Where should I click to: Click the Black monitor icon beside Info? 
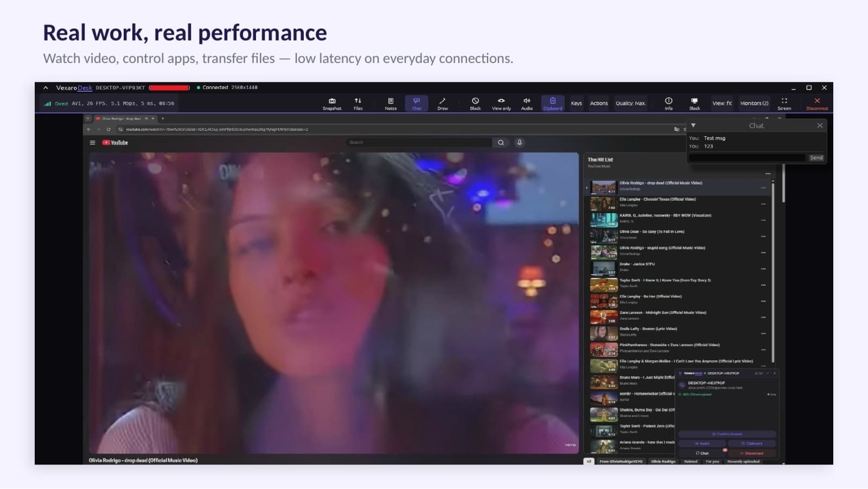tap(694, 104)
